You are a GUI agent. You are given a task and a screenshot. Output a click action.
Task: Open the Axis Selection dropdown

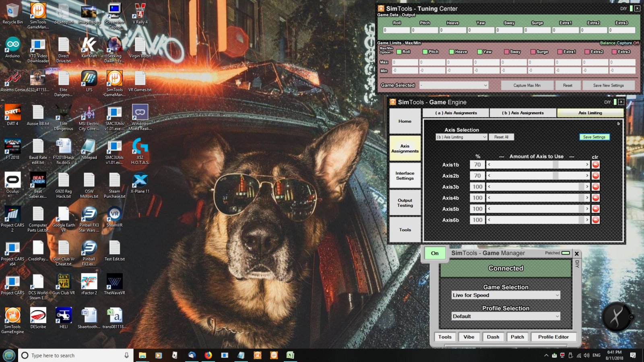462,137
